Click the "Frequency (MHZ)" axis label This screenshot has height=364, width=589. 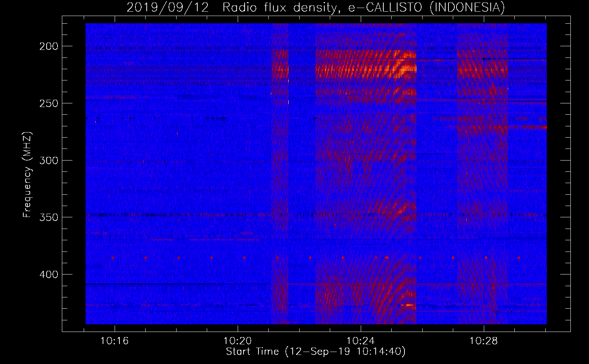pyautogui.click(x=27, y=174)
